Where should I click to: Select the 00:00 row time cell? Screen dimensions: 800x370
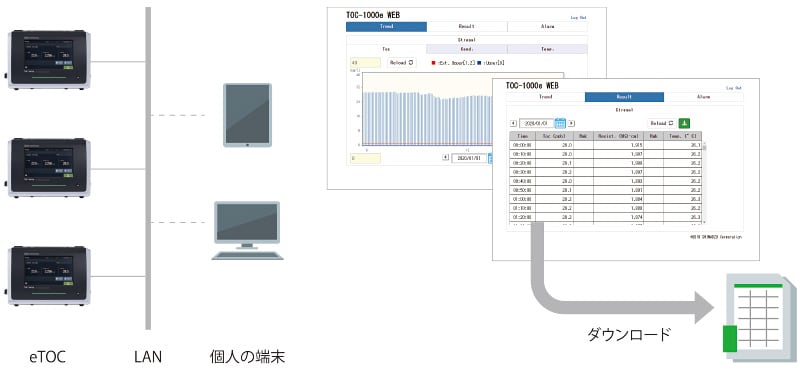[522, 145]
